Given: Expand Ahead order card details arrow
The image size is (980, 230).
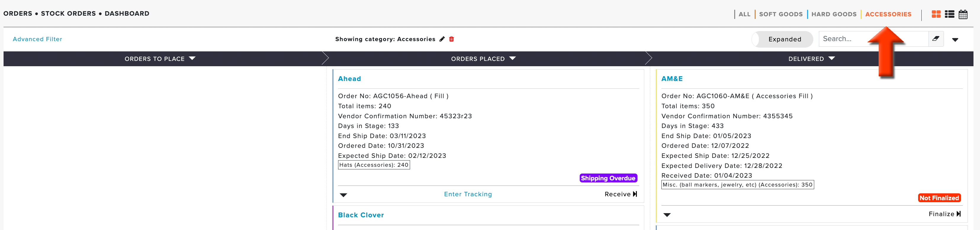Looking at the screenshot, I should click(x=343, y=195).
